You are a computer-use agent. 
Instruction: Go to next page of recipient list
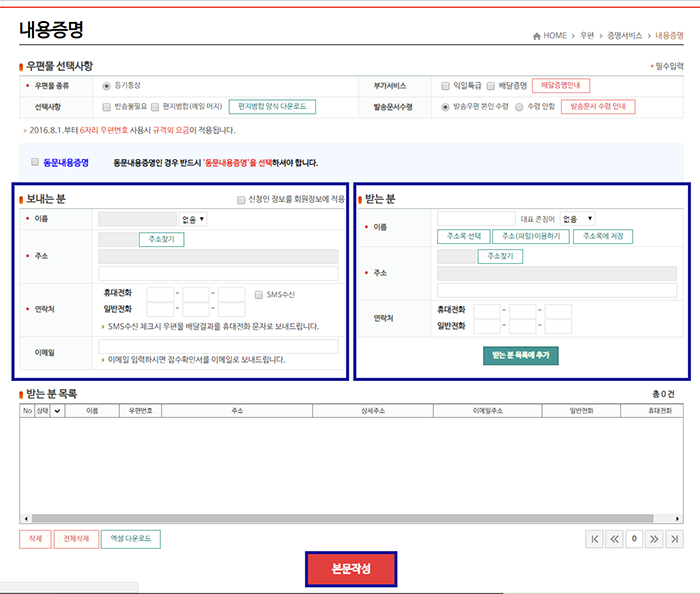point(654,539)
